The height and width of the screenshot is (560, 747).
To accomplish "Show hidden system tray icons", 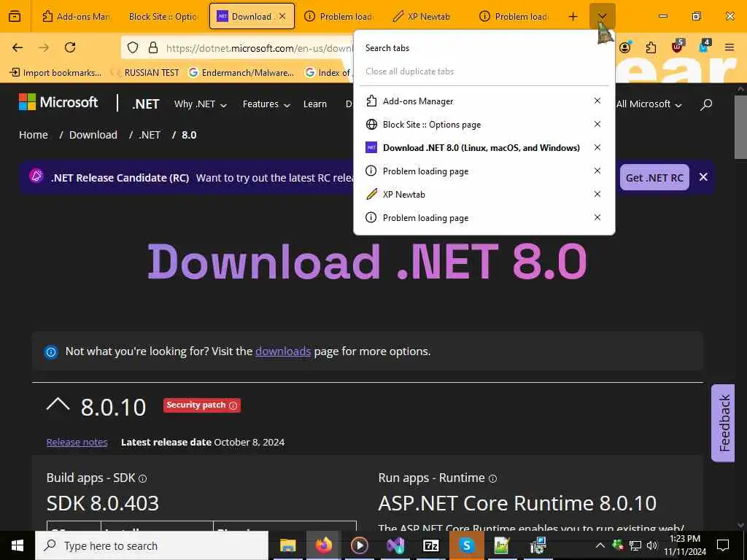I will coord(600,545).
